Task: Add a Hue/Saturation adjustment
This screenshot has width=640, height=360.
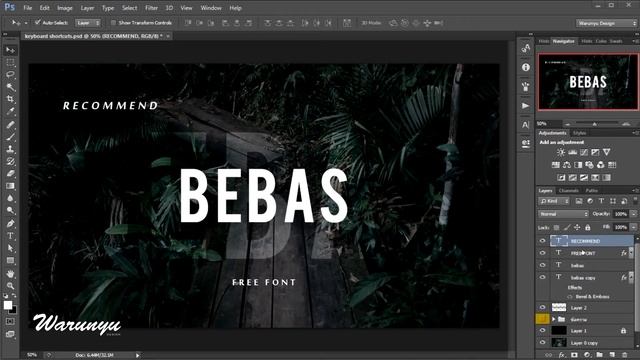Action: click(556, 165)
